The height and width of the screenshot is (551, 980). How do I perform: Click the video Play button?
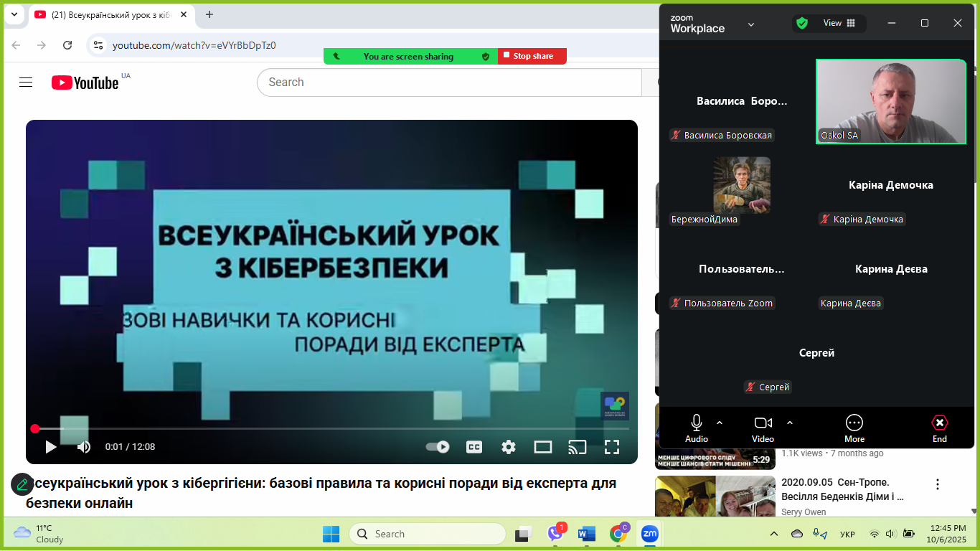coord(51,447)
